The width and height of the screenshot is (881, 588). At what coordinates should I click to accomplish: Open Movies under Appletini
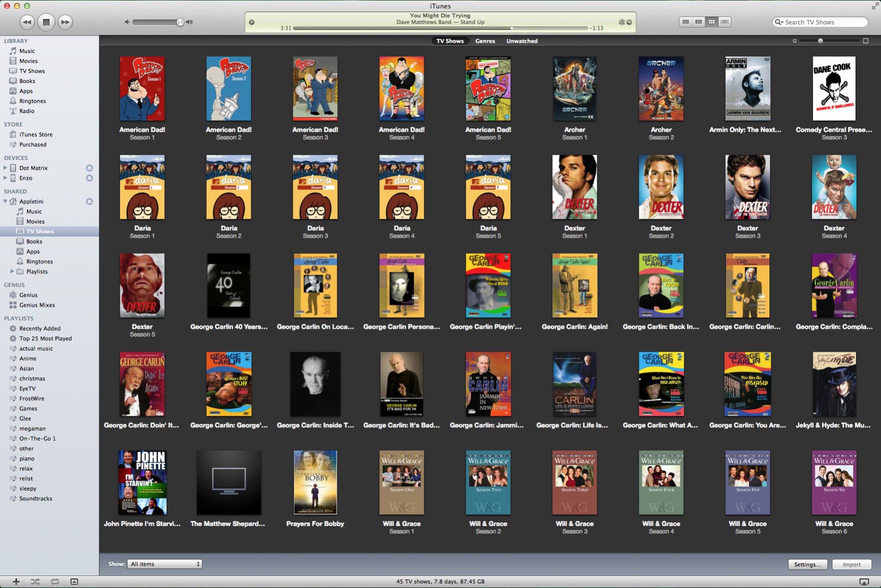tap(36, 222)
